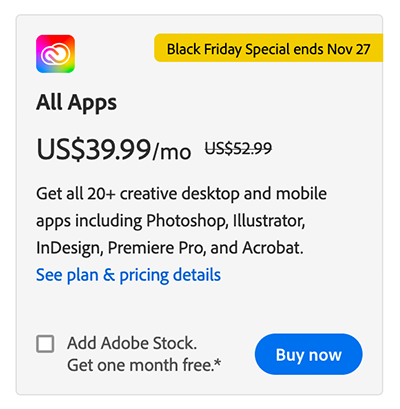400x409 pixels.
Task: Click Premiere Pro in the description
Action: 156,248
